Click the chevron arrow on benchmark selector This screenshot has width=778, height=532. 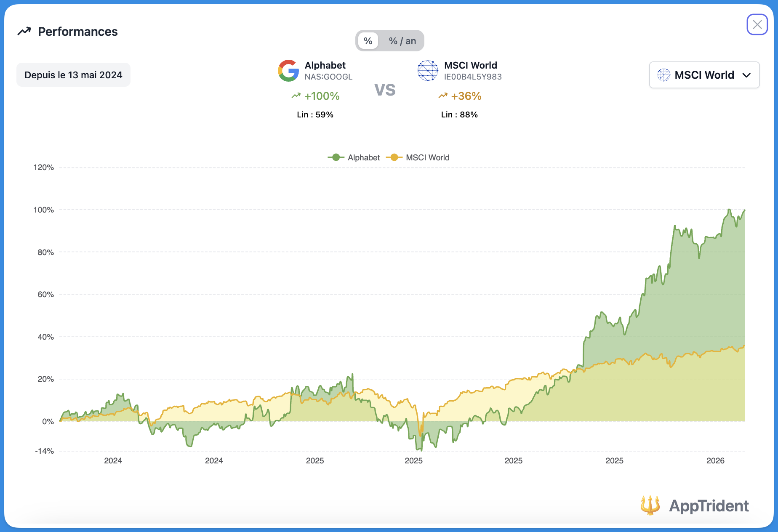(746, 75)
